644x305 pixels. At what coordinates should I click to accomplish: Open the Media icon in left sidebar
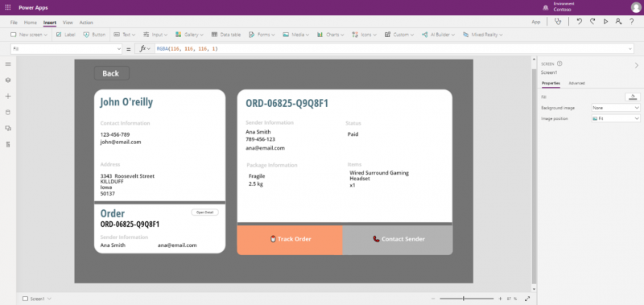[x=8, y=128]
